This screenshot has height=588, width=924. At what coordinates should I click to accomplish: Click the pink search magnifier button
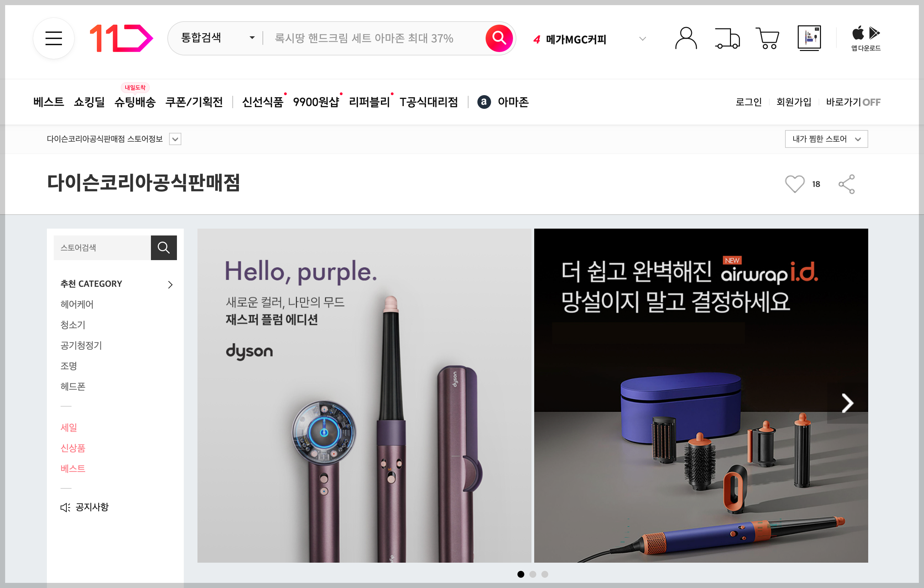[499, 38]
